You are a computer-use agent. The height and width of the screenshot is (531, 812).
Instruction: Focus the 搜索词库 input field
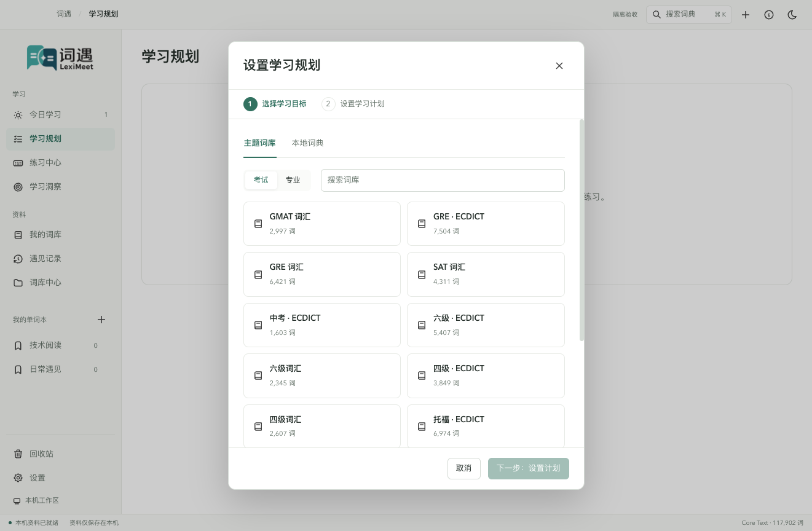(443, 180)
